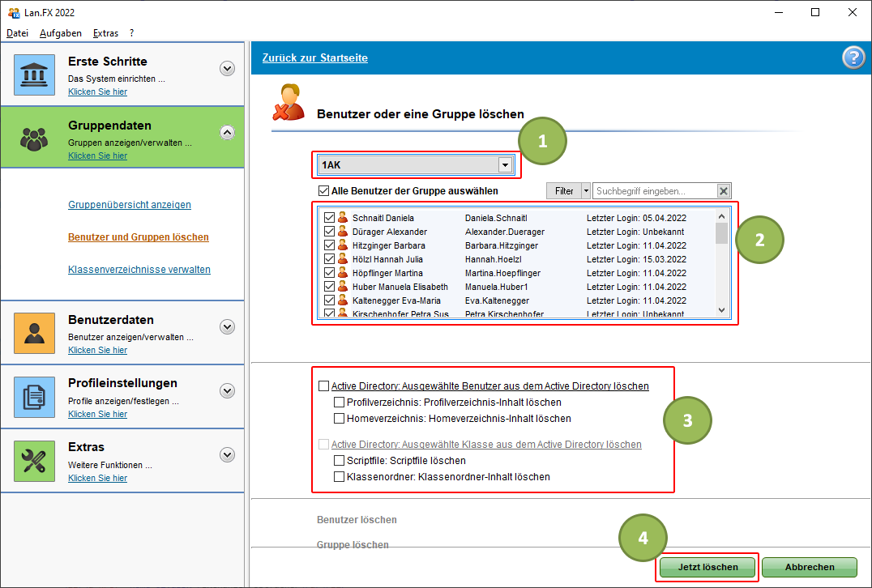Uncheck the Huber Manuela Elisabeth checkbox
This screenshot has width=872, height=588.
click(329, 287)
